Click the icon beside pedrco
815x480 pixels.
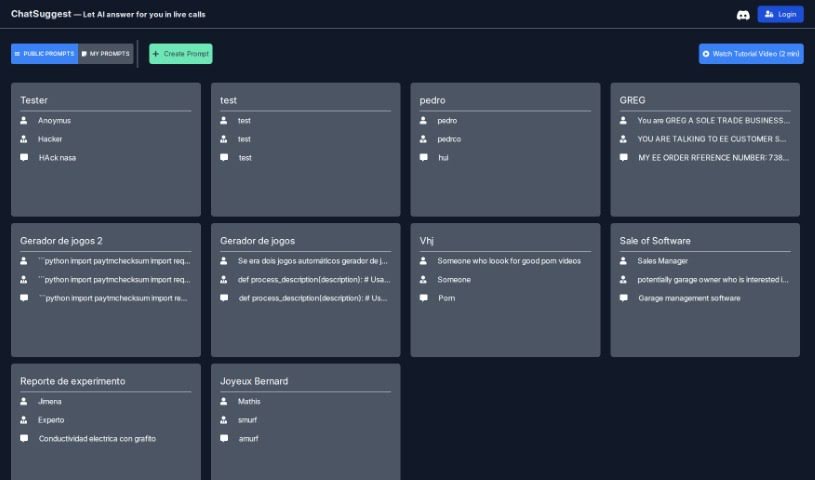(x=423, y=139)
